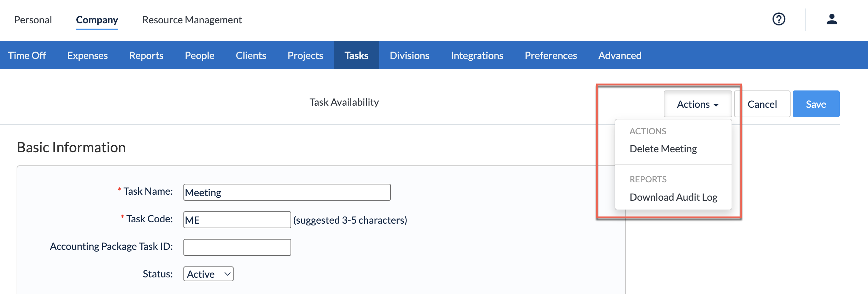Collapse the Actions dropdown button
This screenshot has height=294, width=868.
click(698, 104)
